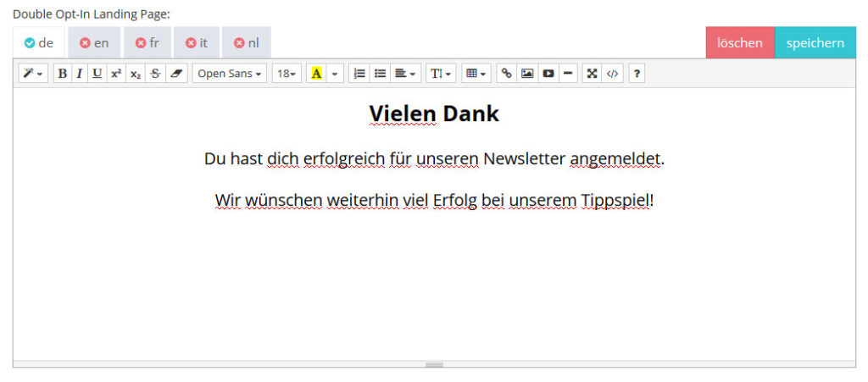Image resolution: width=868 pixels, height=382 pixels.
Task: Insert a picture with the image icon
Action: 527,74
